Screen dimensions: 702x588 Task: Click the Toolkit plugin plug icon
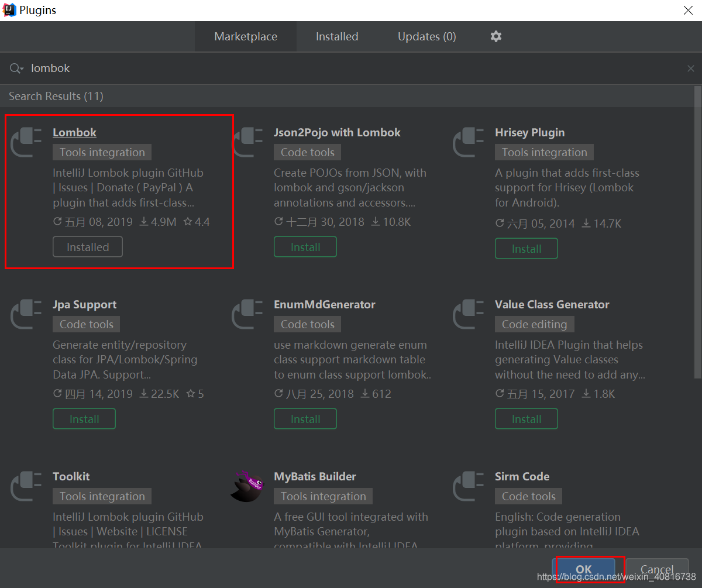click(27, 487)
